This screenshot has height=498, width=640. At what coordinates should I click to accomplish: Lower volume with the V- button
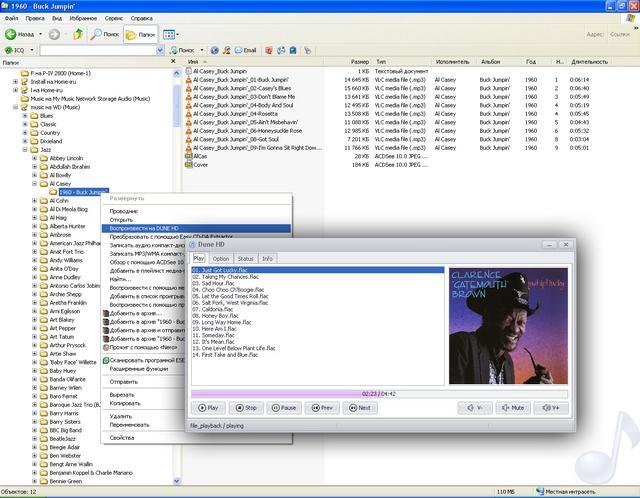click(475, 407)
